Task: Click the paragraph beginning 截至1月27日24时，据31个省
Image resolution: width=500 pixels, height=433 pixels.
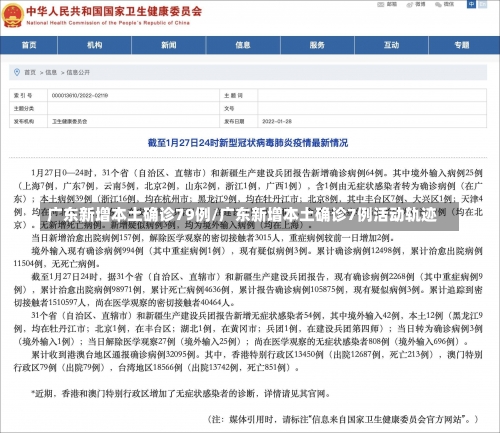Action: click(x=248, y=290)
